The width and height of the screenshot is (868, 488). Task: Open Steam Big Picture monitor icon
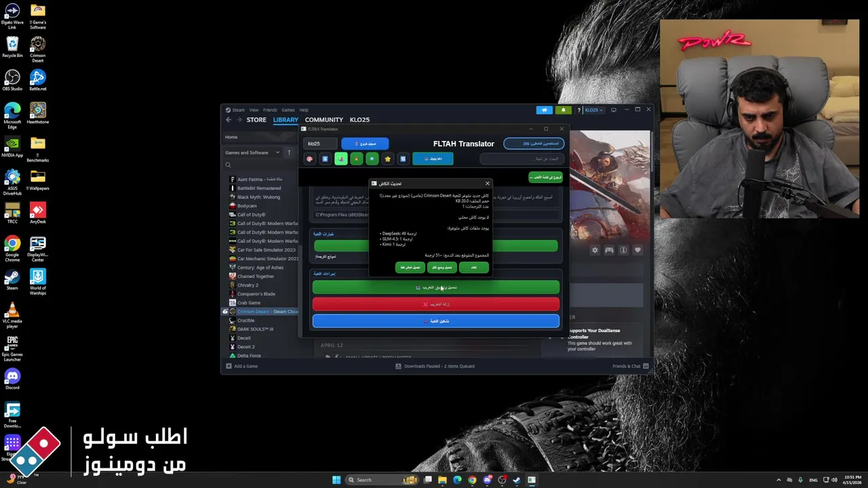point(614,110)
